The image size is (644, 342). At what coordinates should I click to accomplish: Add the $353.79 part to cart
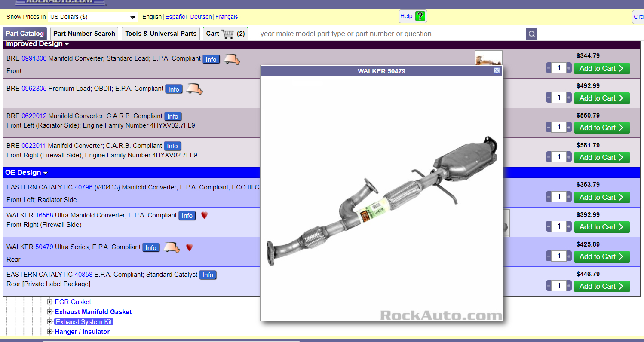(x=602, y=197)
